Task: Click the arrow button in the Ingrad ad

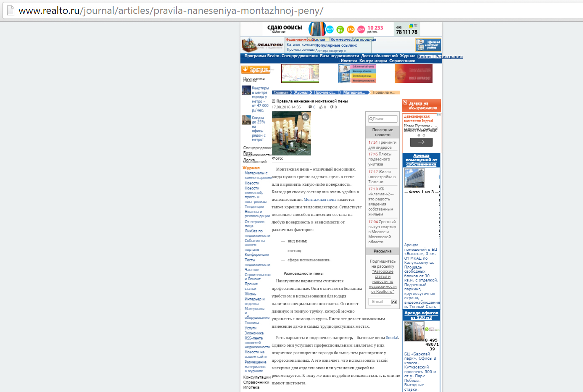Action: click(x=421, y=142)
